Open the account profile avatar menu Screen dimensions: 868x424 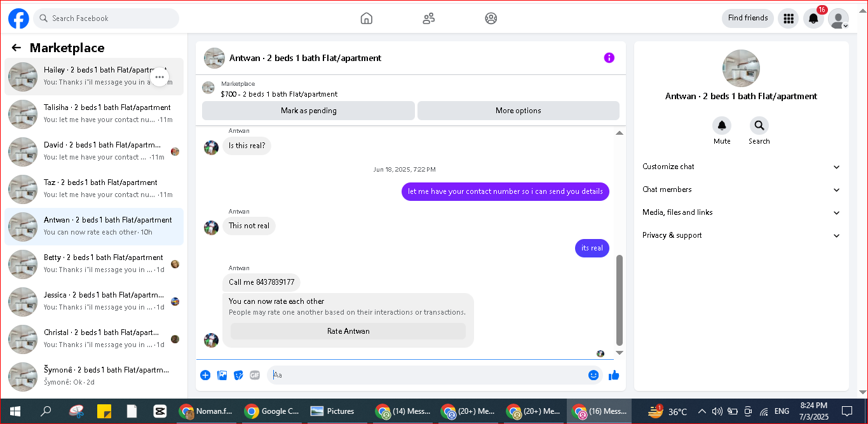click(x=838, y=18)
